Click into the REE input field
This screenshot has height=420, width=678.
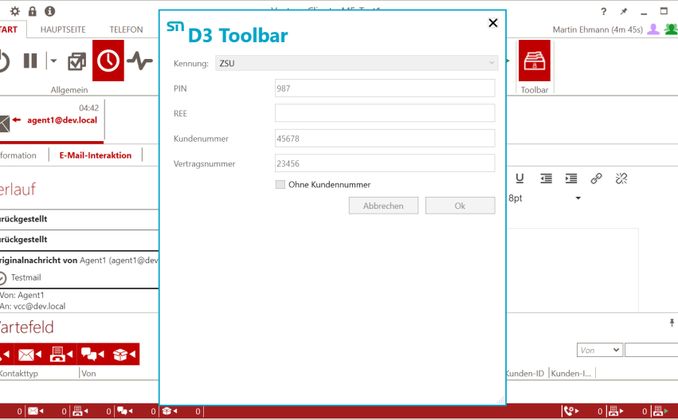[x=385, y=113]
